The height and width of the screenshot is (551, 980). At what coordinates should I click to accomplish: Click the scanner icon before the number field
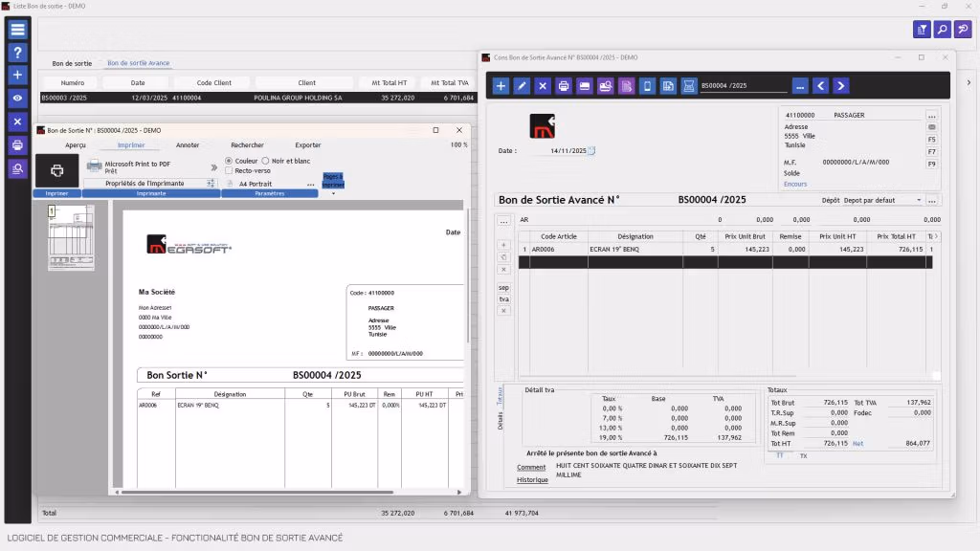(x=689, y=85)
